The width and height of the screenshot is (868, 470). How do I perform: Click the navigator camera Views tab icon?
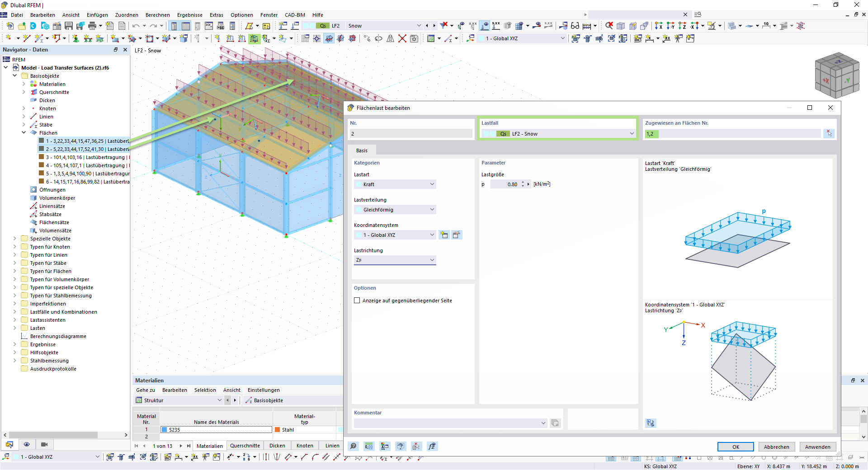pos(44,444)
